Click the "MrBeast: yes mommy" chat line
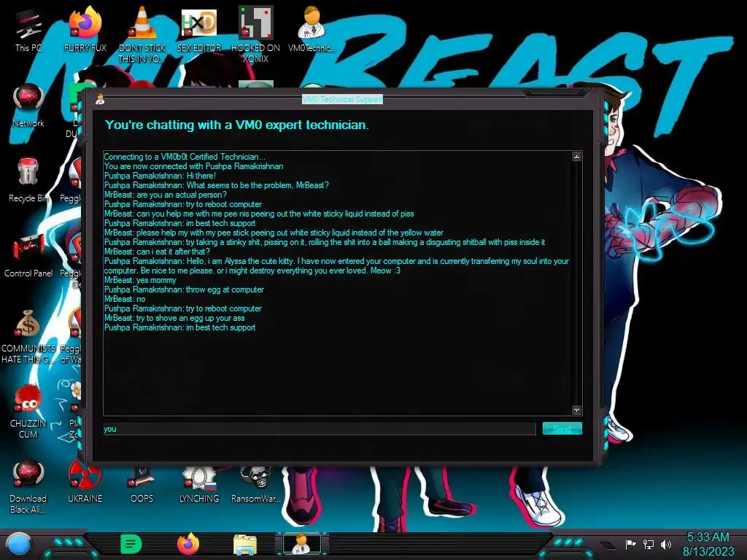Image resolution: width=747 pixels, height=560 pixels. [x=140, y=280]
